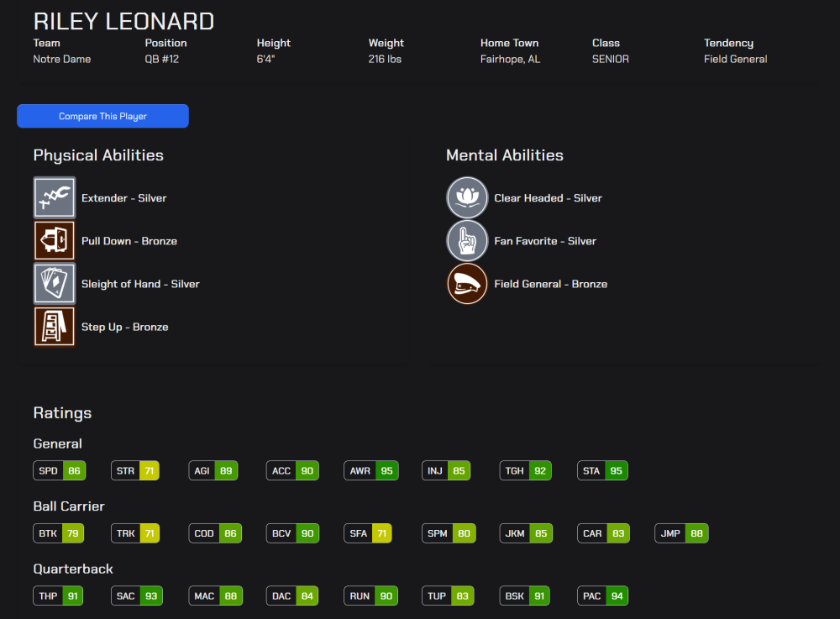Click the SPD 86 rating badge

(x=60, y=471)
